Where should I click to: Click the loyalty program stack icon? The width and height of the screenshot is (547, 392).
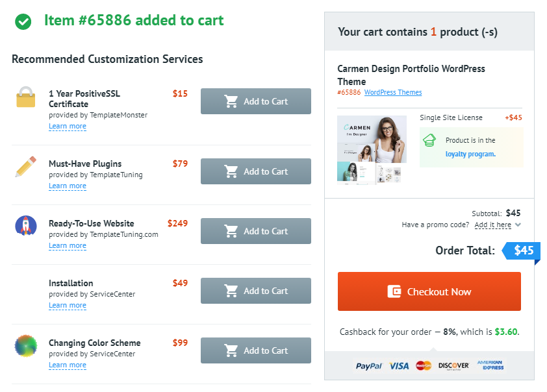point(429,140)
